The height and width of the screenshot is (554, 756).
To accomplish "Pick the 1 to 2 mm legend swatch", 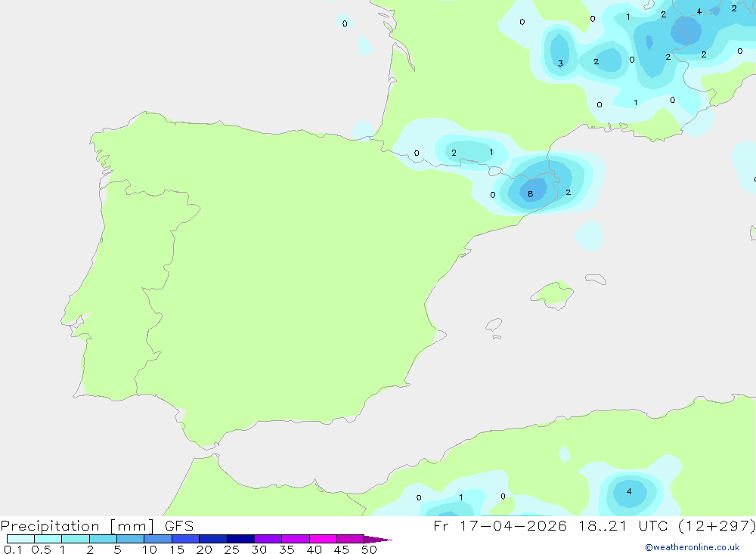I will click(76, 539).
